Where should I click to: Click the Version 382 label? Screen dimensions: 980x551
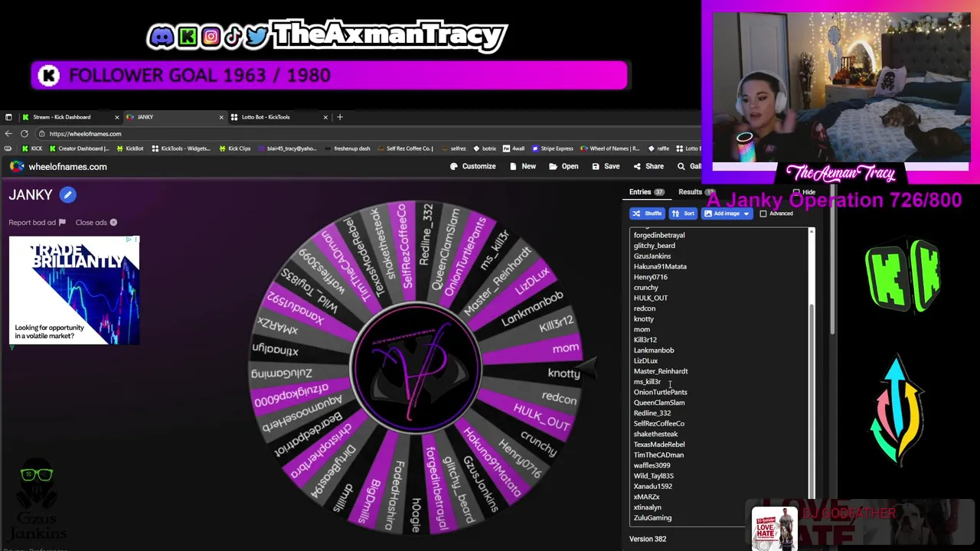pos(648,539)
